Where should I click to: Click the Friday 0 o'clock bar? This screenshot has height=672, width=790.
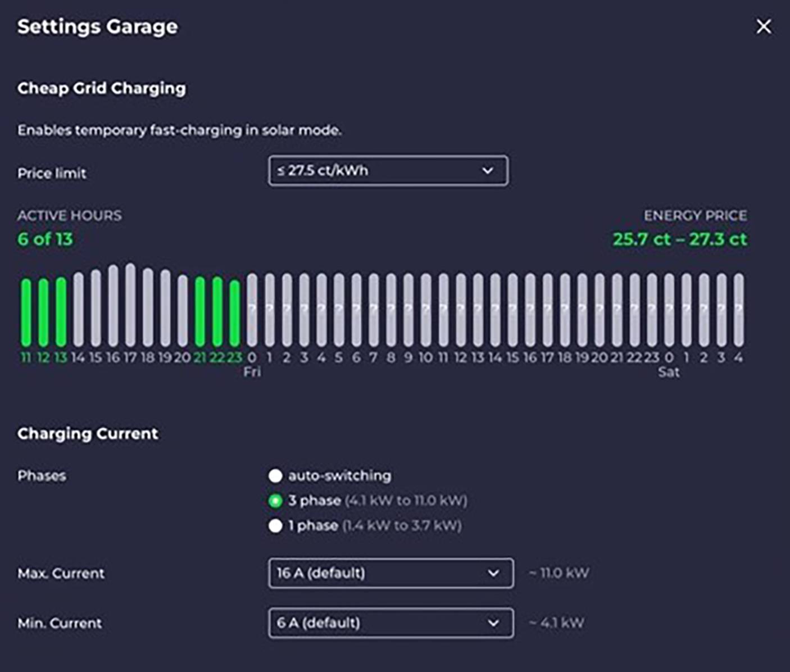tap(252, 310)
